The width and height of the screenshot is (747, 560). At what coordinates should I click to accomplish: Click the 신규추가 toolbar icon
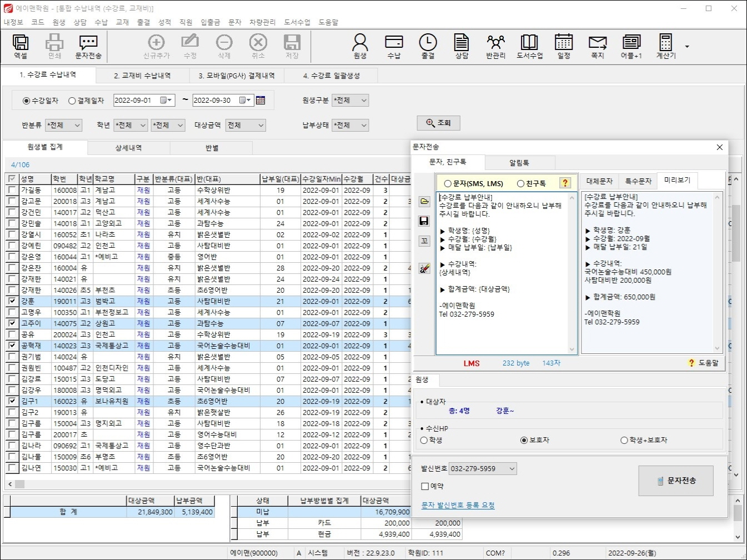(156, 46)
